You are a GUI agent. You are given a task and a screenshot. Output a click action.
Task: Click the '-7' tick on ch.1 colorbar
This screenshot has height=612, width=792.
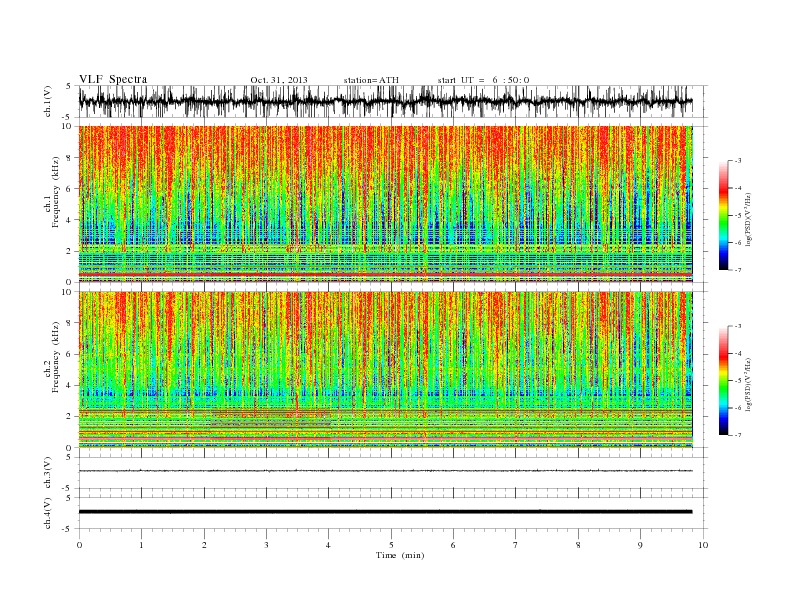(738, 270)
